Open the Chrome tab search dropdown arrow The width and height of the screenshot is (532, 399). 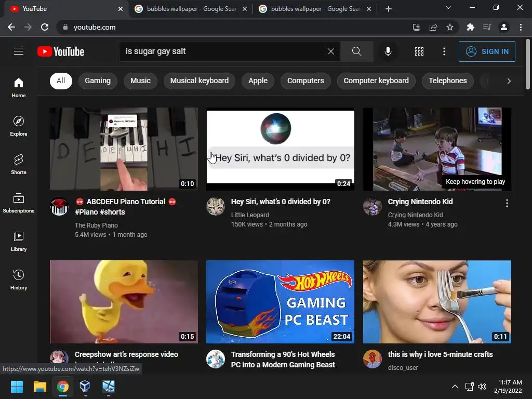click(x=448, y=7)
